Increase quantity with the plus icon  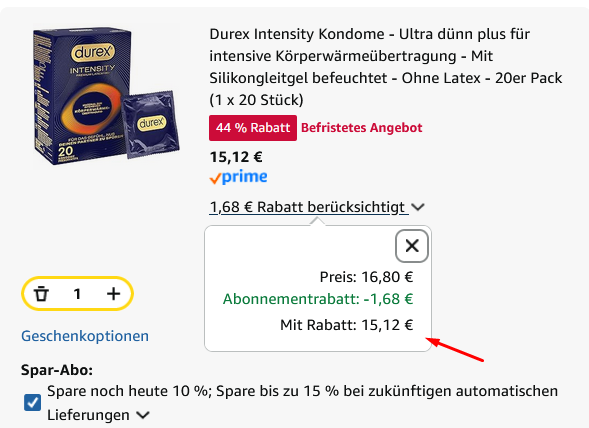tap(113, 294)
